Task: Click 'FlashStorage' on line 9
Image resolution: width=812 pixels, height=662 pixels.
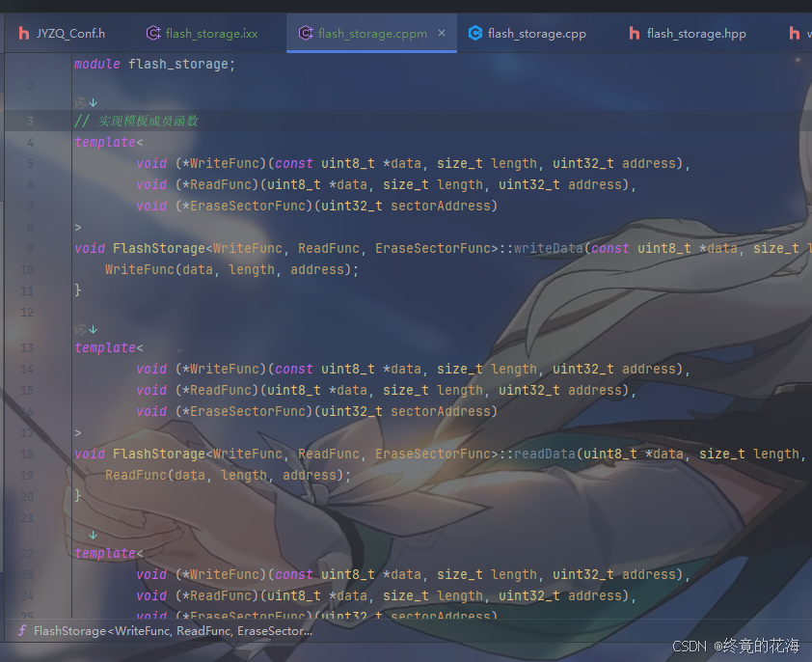Action: click(x=159, y=248)
